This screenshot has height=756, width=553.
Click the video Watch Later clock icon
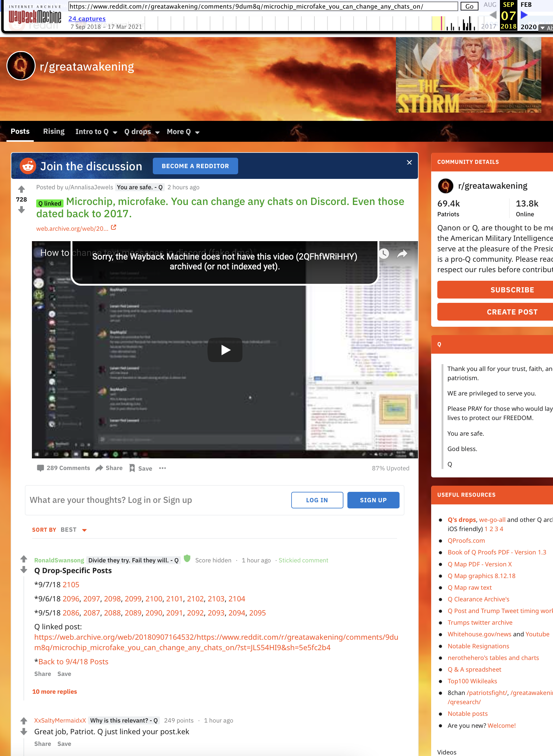point(384,254)
